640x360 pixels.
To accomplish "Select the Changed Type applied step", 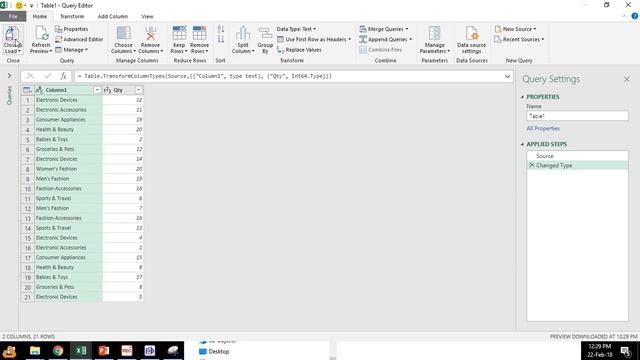I will tap(577, 165).
